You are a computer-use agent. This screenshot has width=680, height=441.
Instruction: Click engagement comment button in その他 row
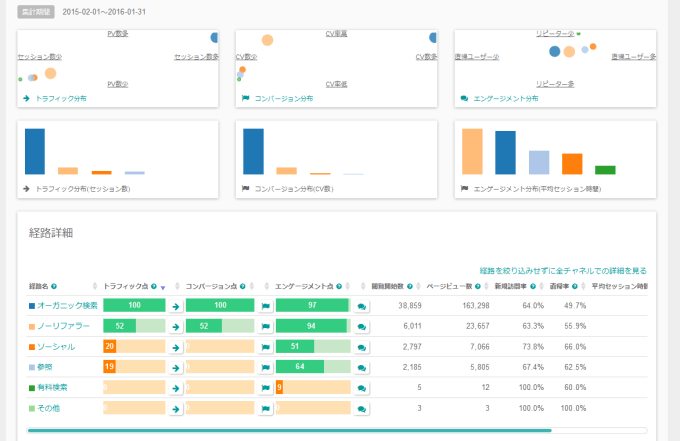[361, 408]
